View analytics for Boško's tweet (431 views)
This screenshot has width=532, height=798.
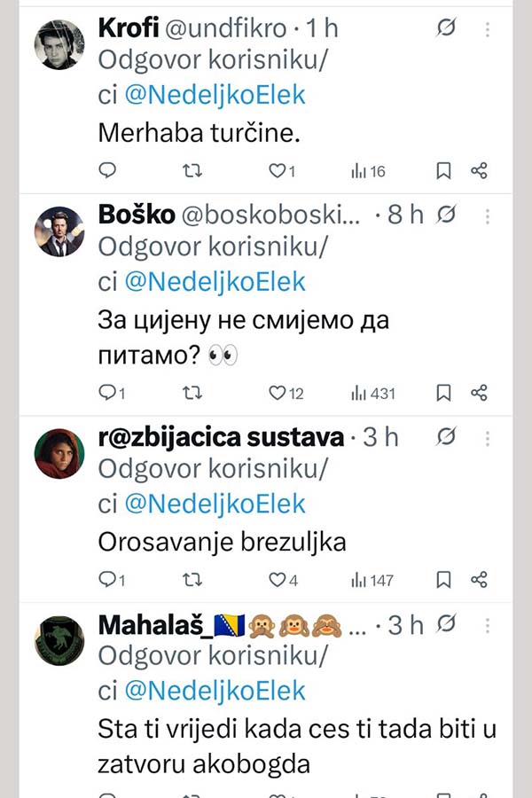point(372,393)
